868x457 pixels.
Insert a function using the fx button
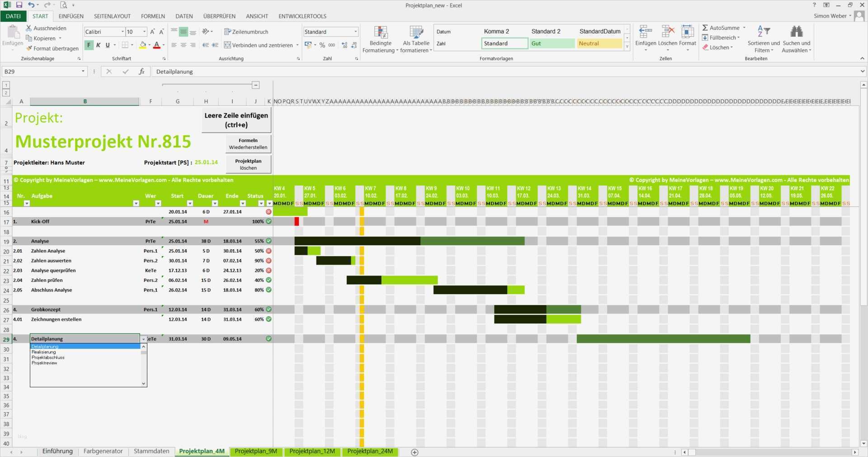point(142,71)
